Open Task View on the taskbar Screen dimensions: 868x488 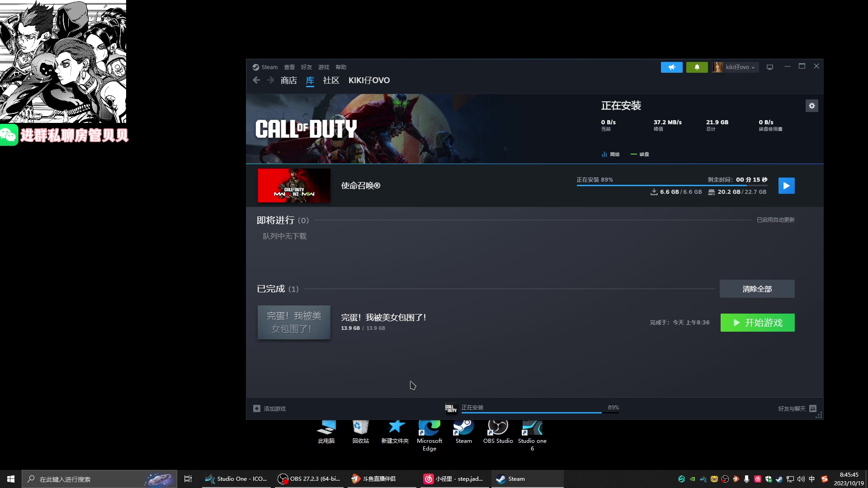[188, 479]
